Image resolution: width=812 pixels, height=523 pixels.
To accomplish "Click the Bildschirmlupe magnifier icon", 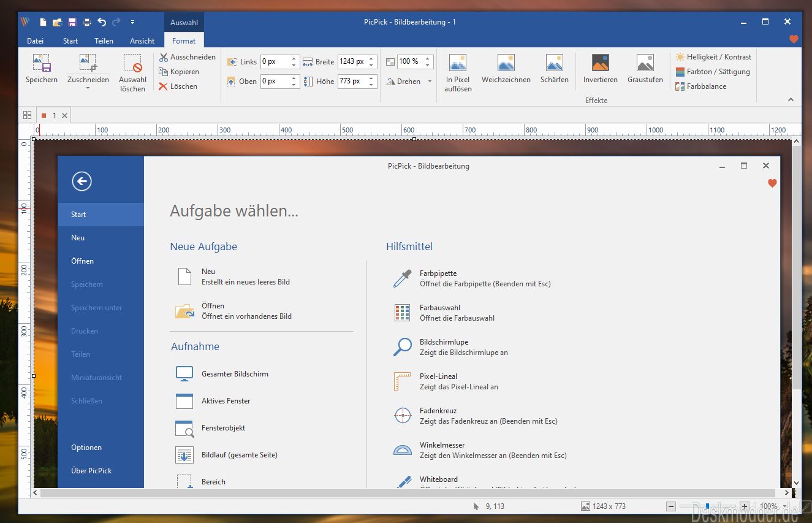I will 402,347.
